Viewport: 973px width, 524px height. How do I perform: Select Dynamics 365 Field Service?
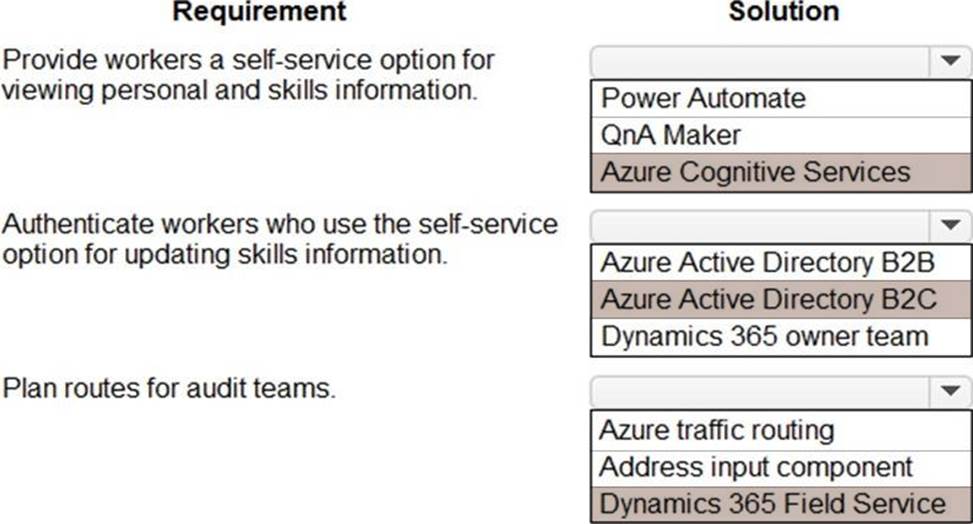(772, 504)
